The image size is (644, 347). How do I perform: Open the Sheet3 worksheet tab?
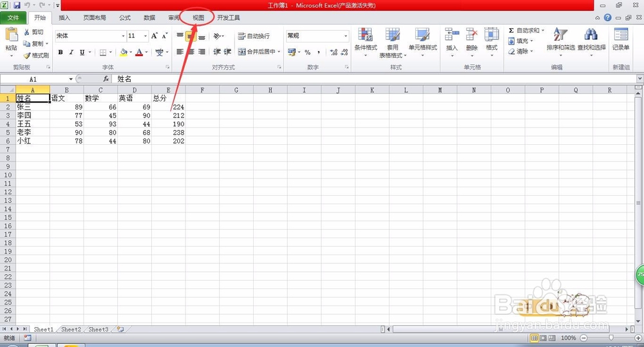click(98, 330)
